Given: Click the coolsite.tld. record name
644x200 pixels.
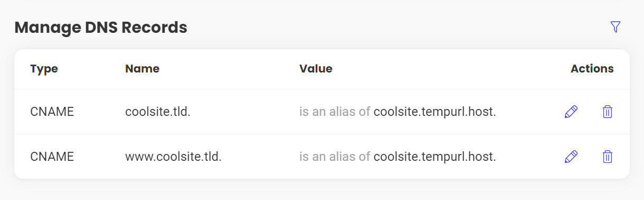Looking at the screenshot, I should (x=157, y=112).
